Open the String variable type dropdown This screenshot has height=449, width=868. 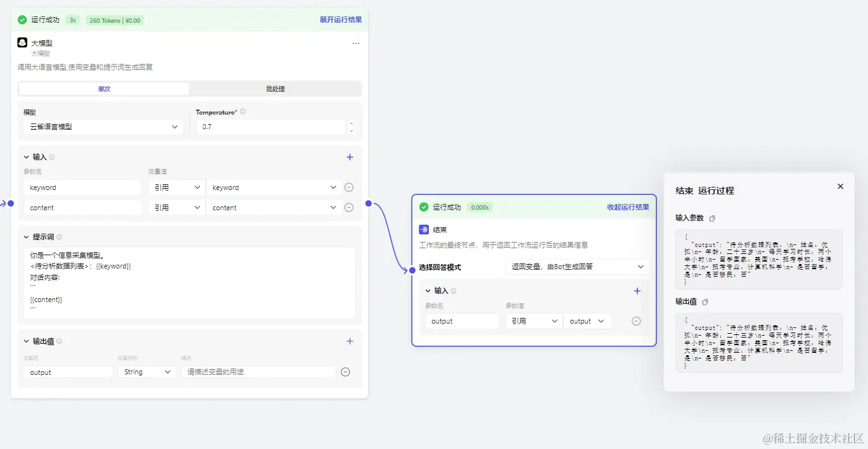pyautogui.click(x=146, y=372)
